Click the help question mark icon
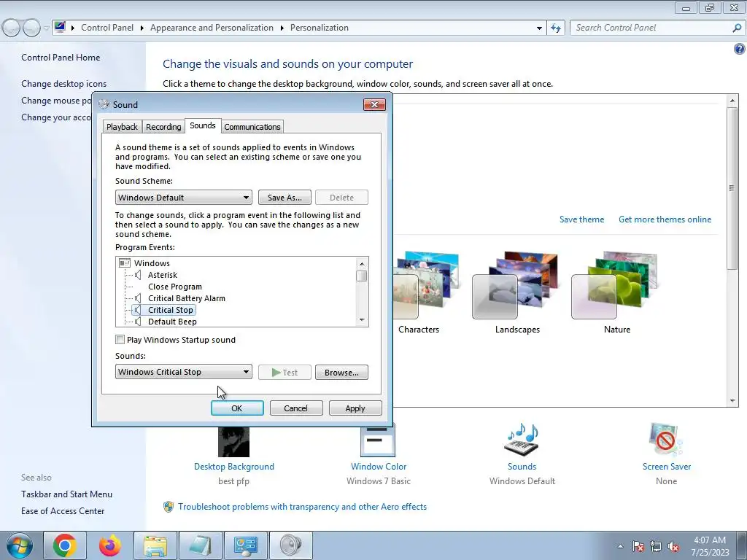 click(x=740, y=49)
